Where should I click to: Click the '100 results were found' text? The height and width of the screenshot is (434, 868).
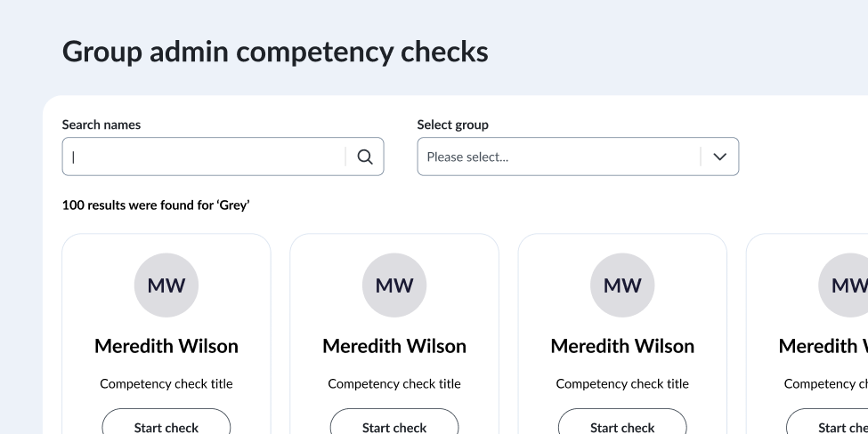coord(156,205)
